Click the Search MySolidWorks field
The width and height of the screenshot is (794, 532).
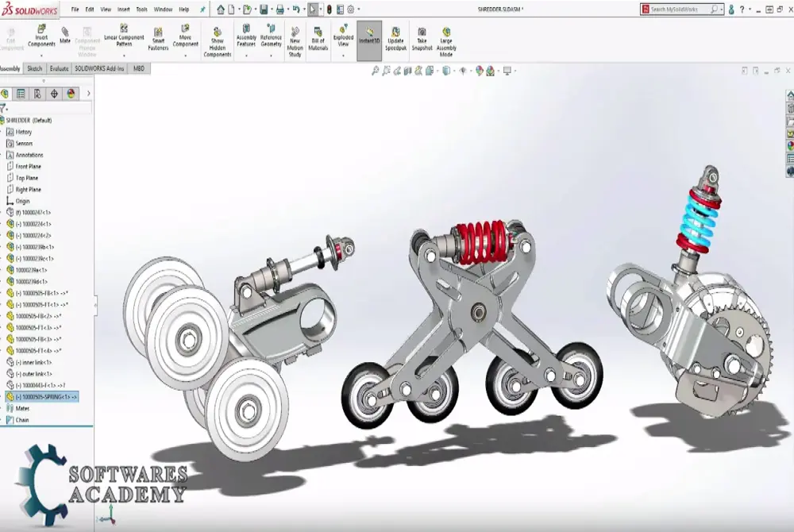pyautogui.click(x=680, y=9)
